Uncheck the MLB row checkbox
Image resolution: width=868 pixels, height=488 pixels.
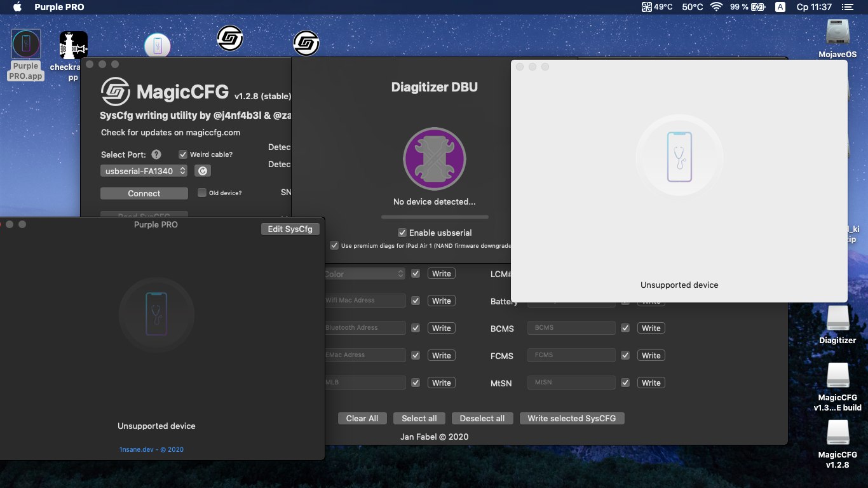coord(416,383)
